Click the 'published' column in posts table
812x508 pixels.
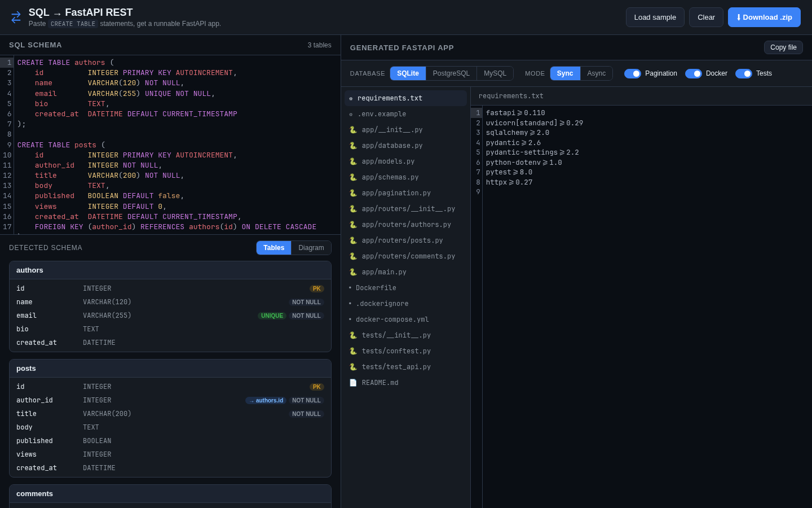(34, 441)
